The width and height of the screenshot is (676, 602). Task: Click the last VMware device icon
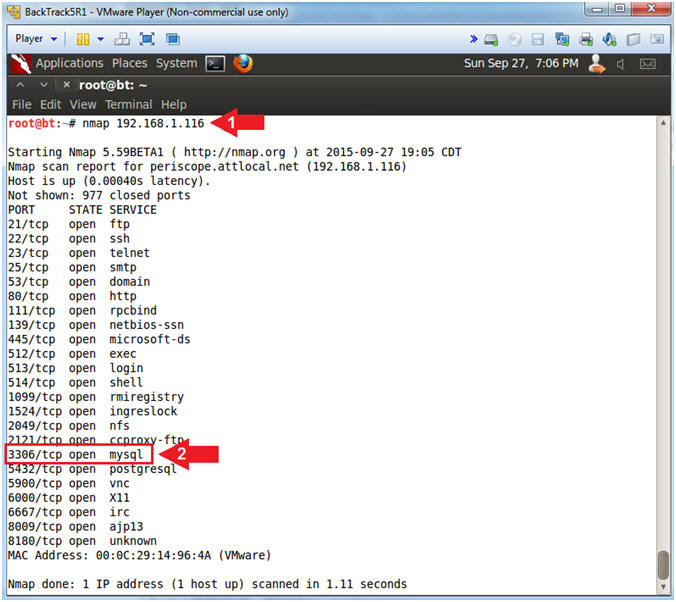657,39
